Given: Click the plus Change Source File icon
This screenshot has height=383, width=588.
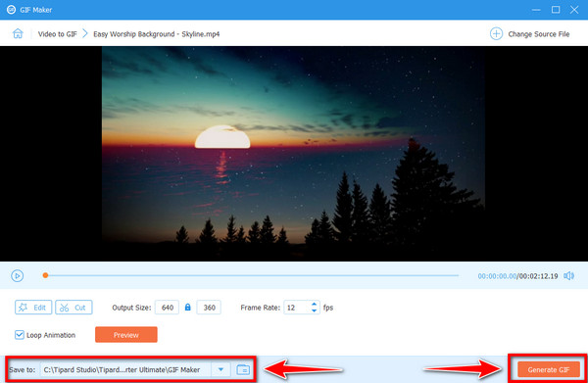Looking at the screenshot, I should (x=496, y=33).
